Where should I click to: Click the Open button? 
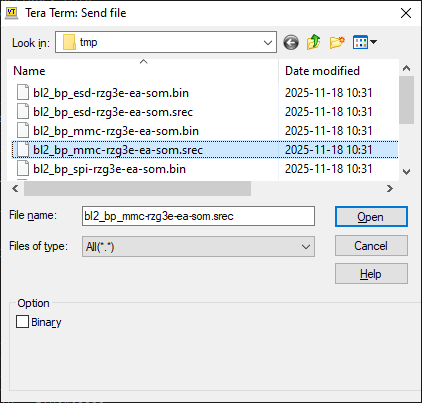[371, 217]
